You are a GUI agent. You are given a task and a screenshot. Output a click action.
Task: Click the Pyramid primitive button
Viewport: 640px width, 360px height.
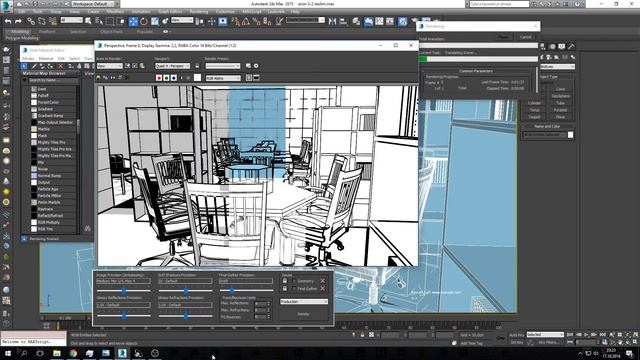click(560, 110)
